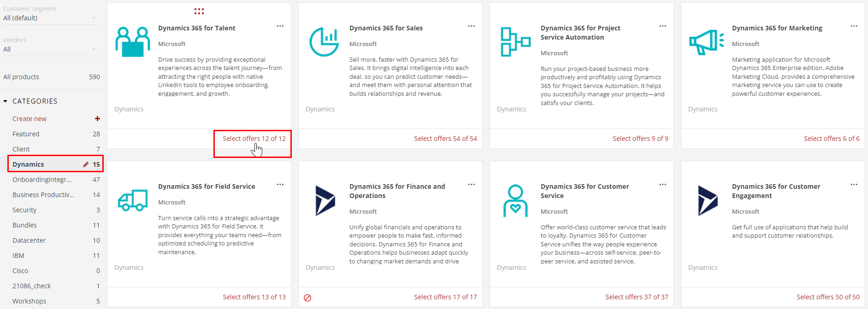Click the red prohibited icon on Finance card
Screen dimensions: 868x309
307,298
